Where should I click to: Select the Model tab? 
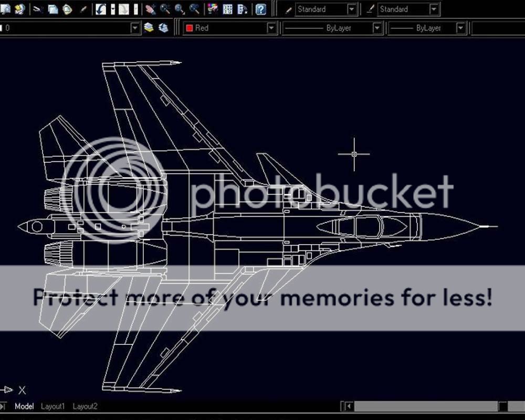(x=24, y=406)
